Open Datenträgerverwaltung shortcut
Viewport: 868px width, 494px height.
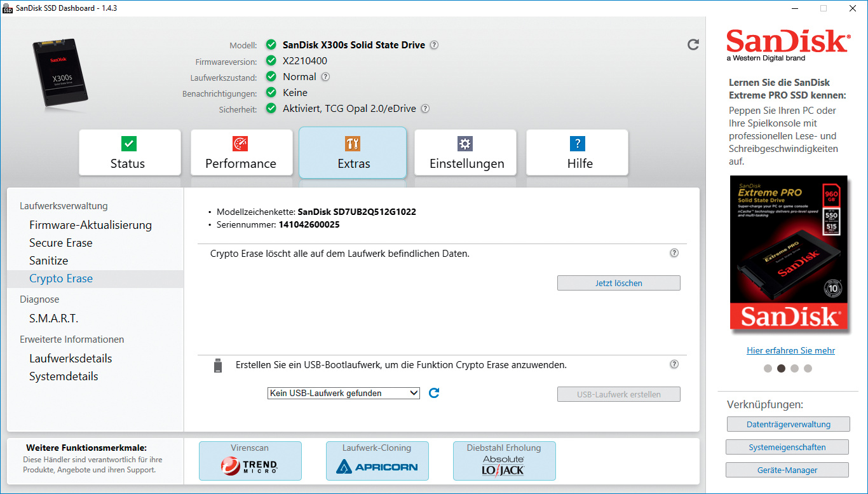pos(787,424)
